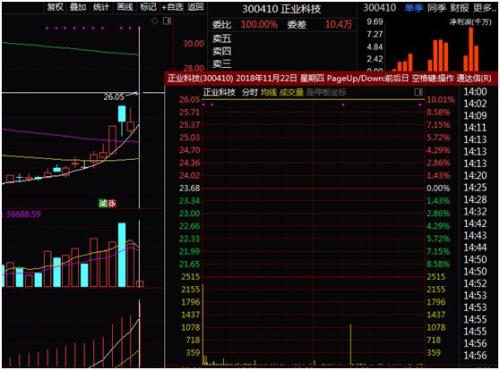Image resolution: width=500 pixels, height=370 pixels.
Task: Toggle the greyed 涨停板坐标 option
Action: point(326,92)
